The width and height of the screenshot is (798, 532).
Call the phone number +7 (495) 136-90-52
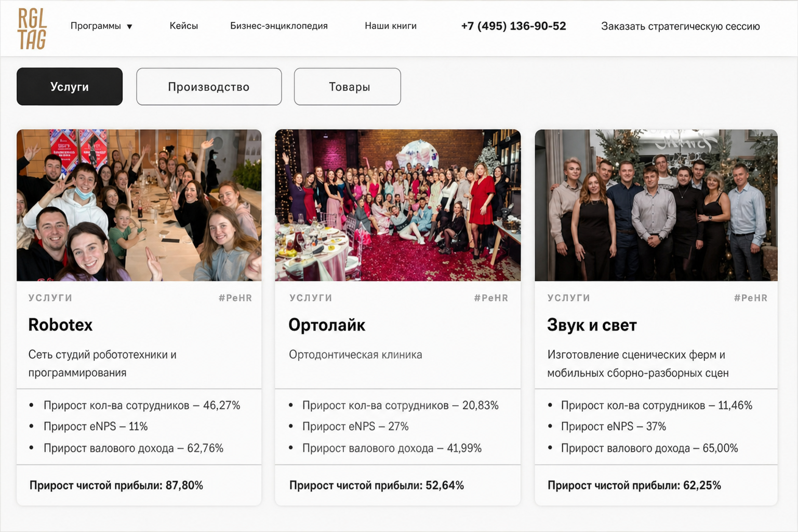513,26
